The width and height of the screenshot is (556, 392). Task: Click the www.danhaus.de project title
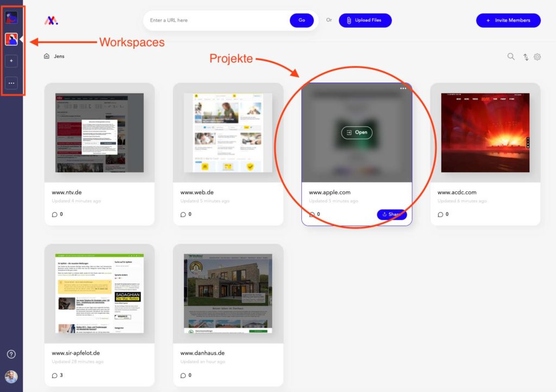203,353
